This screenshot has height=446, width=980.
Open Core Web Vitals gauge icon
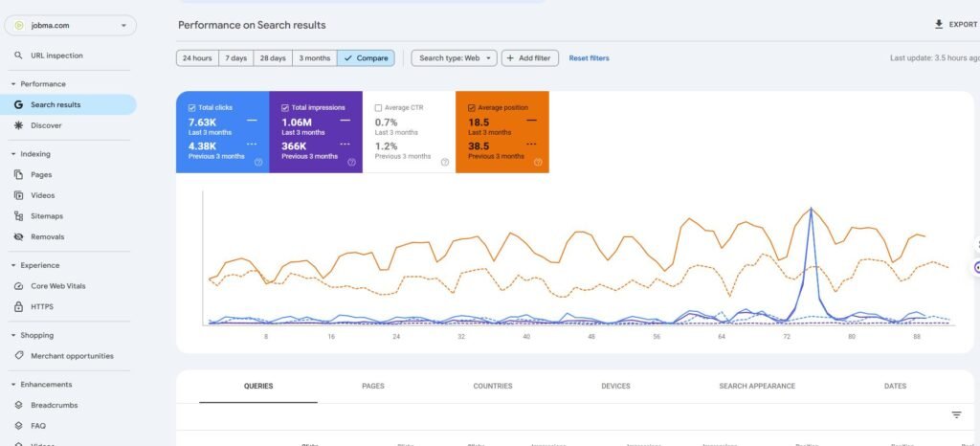(x=18, y=286)
